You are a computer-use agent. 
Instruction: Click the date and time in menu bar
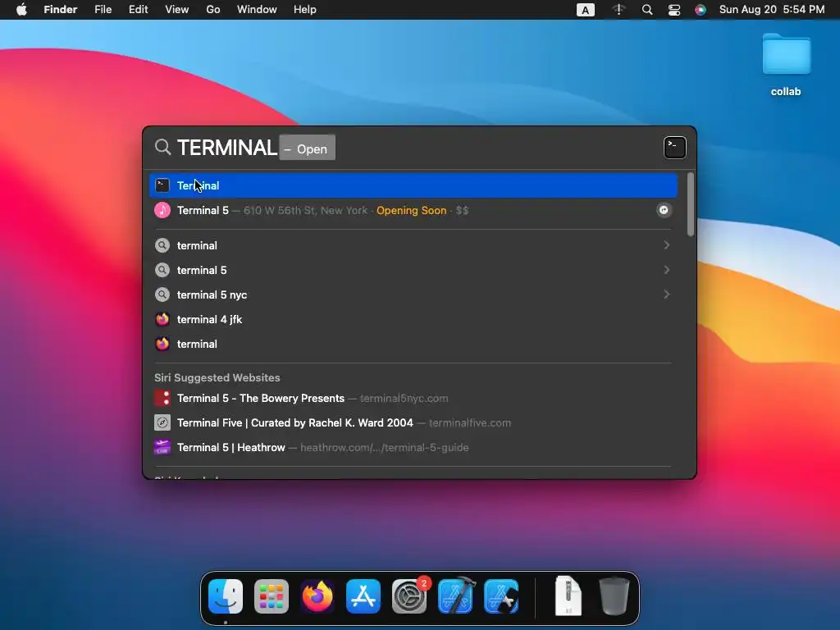772,10
